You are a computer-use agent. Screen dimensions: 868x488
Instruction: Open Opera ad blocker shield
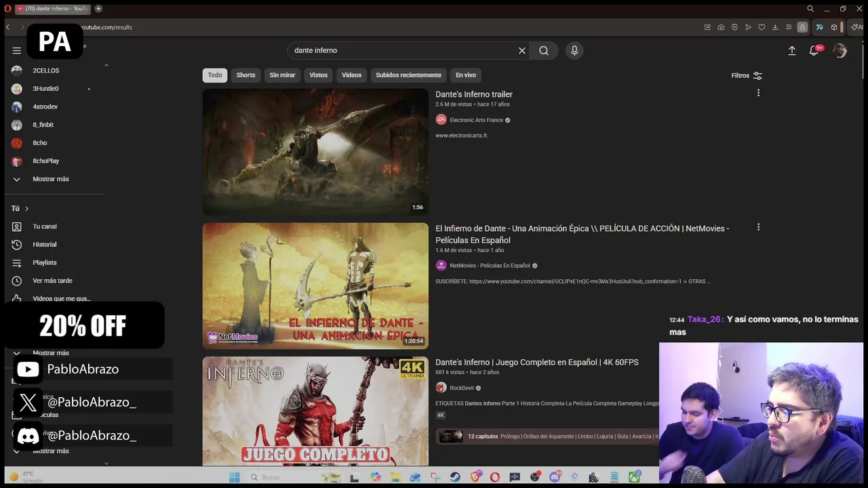(x=734, y=27)
